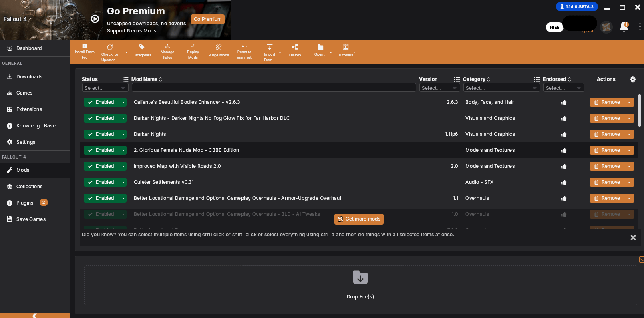The width and height of the screenshot is (644, 318).
Task: Expand status options for Caliente's Beautiful Bodies
Action: click(x=123, y=102)
